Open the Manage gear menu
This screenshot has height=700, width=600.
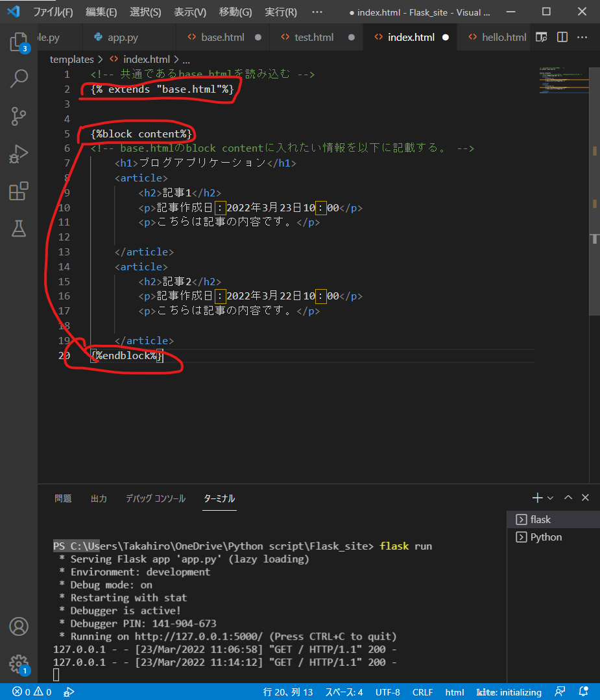19,663
